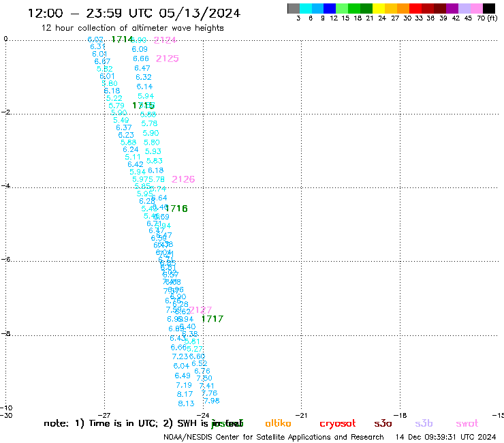Click the subtitle '12 hour collection of altimeter wave heights'
This screenshot has width=504, height=443.
[132, 28]
